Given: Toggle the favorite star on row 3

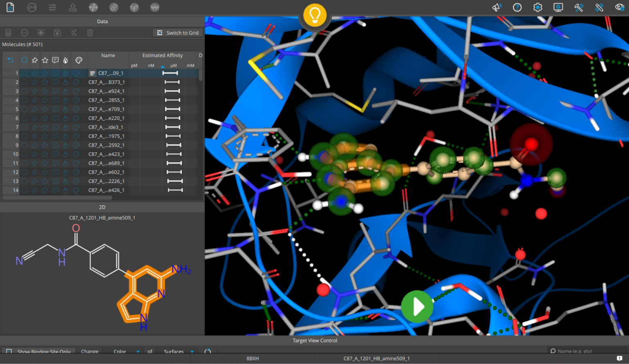Looking at the screenshot, I should point(45,91).
